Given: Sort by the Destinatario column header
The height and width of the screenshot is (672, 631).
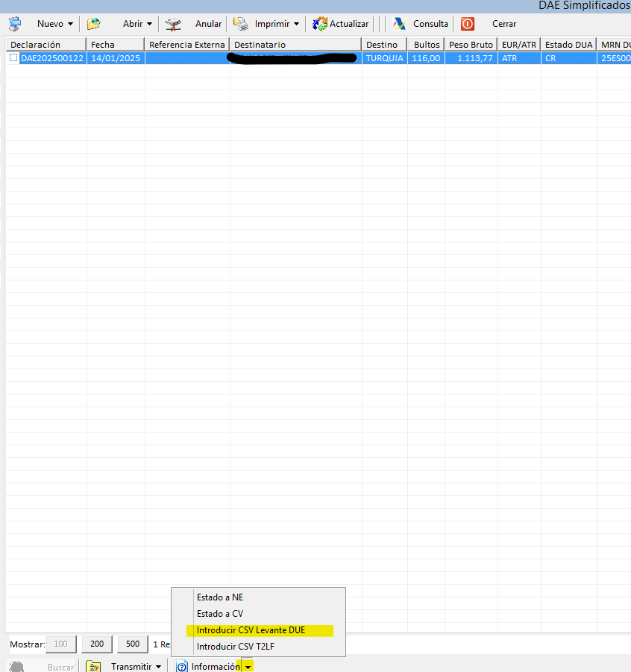Looking at the screenshot, I should click(x=295, y=45).
